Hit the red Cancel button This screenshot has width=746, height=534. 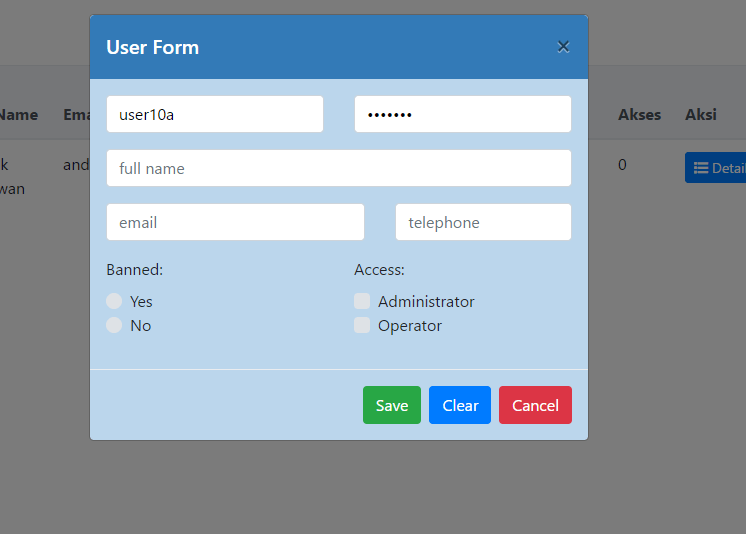(535, 405)
